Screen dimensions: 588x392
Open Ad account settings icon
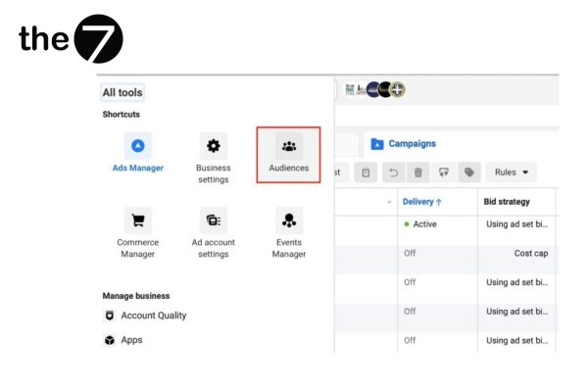click(213, 220)
